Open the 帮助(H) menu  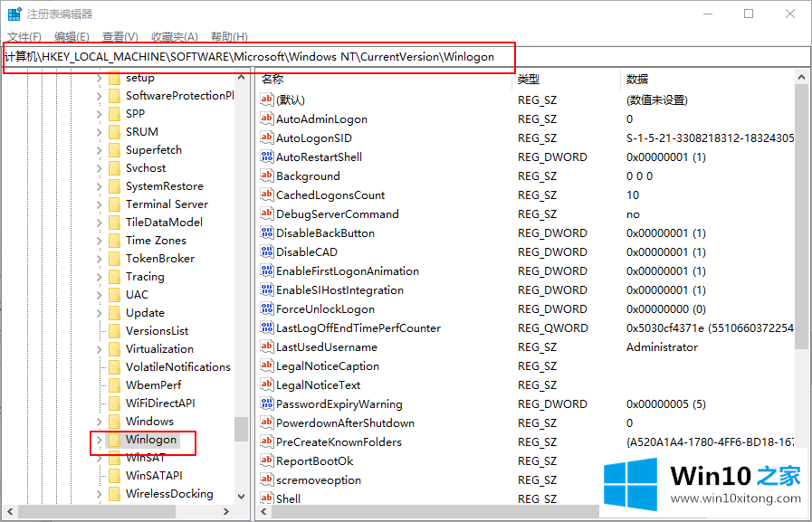pos(229,37)
